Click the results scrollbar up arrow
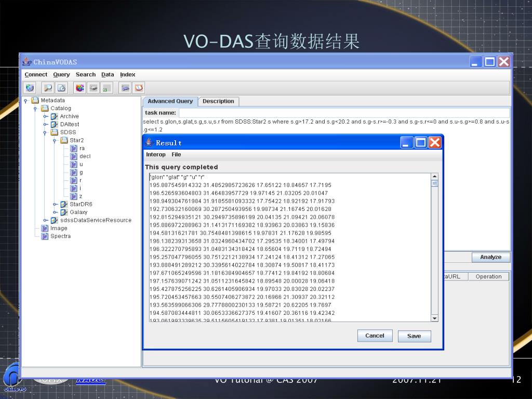 [x=434, y=177]
